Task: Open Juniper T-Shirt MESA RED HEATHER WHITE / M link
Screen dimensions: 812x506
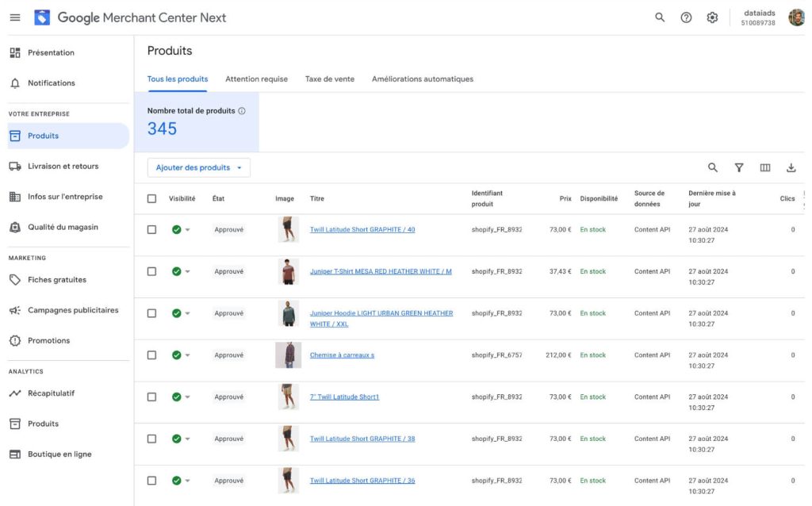Action: [381, 271]
